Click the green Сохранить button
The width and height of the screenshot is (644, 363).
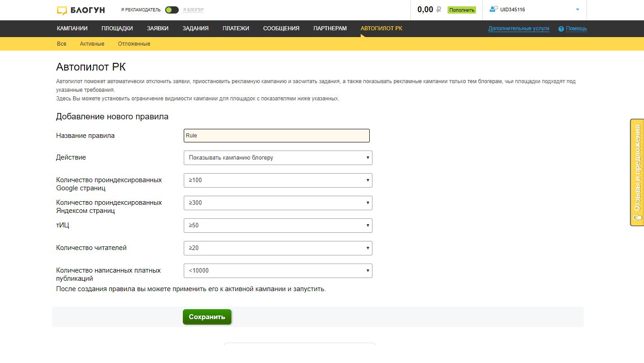coord(207,317)
